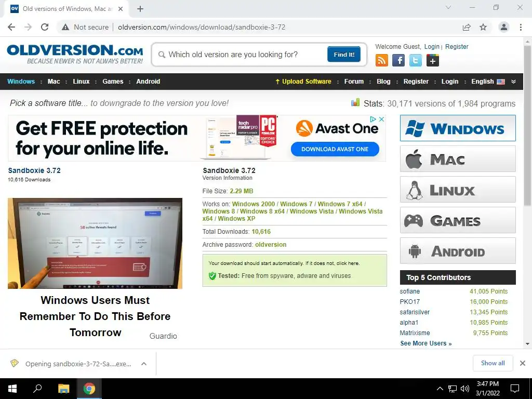532x399 pixels.
Task: Click Upload Software link
Action: (303, 82)
